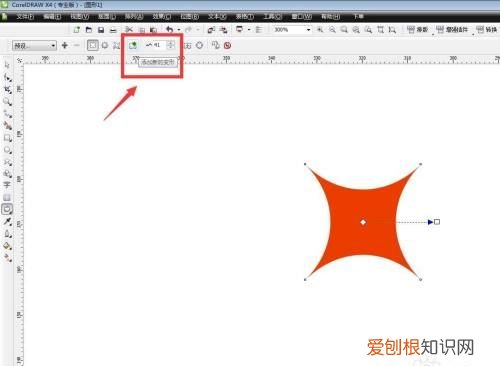Screen dimensions: 500x366
Task: Select the Interactive Distort tool in toolbox
Action: click(7, 209)
